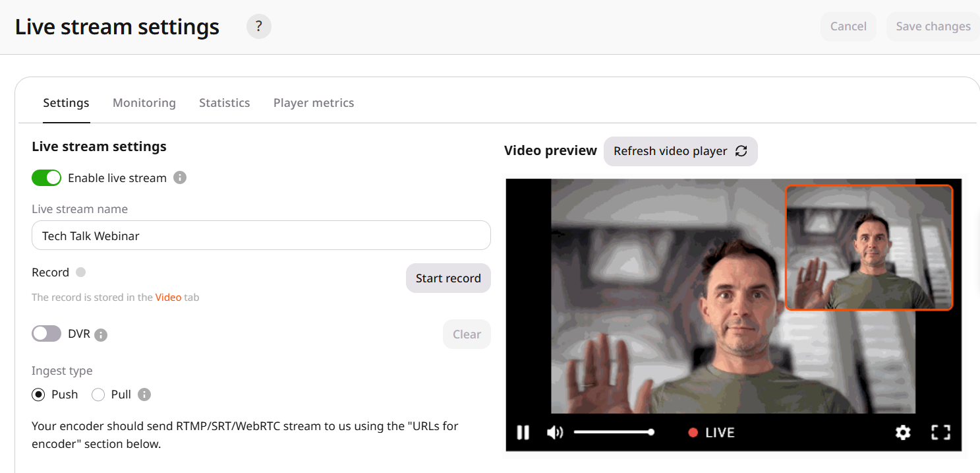Follow the orange Video tab link

[x=168, y=298]
